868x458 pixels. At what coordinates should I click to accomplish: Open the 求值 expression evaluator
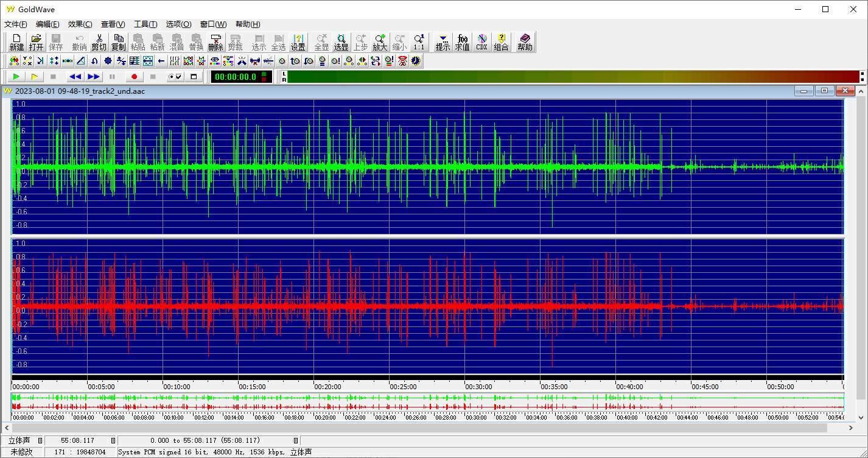point(462,42)
